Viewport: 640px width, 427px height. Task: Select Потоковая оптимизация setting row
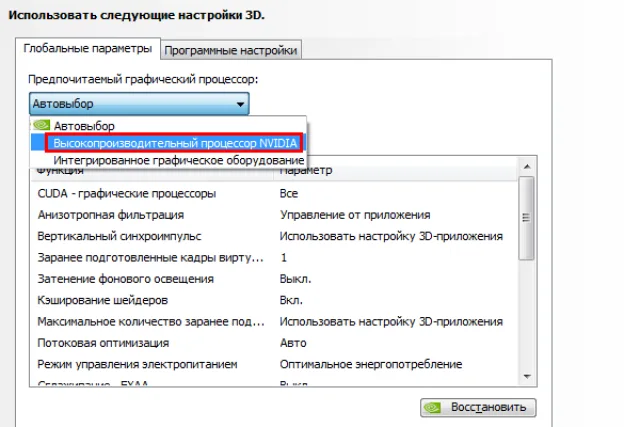point(273,343)
